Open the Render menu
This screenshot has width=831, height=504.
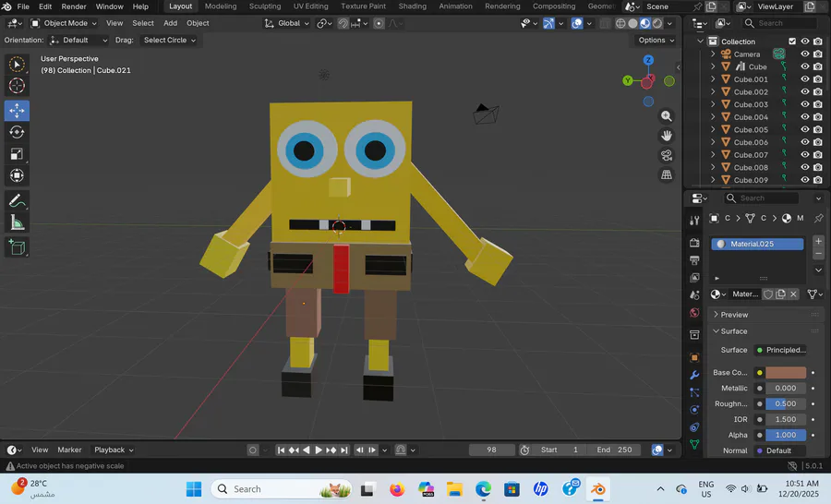coord(74,6)
